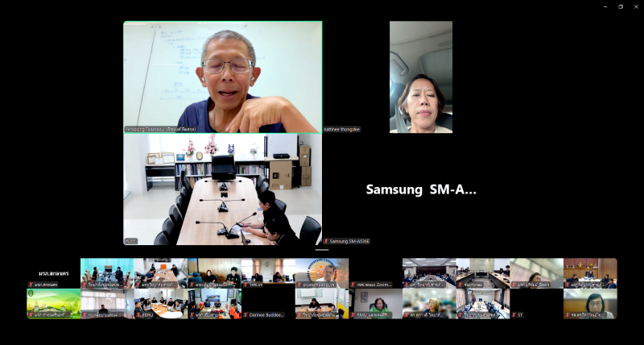Click muted mic icon on Darinee Buddee thumbnail
The width and height of the screenshot is (644, 345).
[x=246, y=314]
